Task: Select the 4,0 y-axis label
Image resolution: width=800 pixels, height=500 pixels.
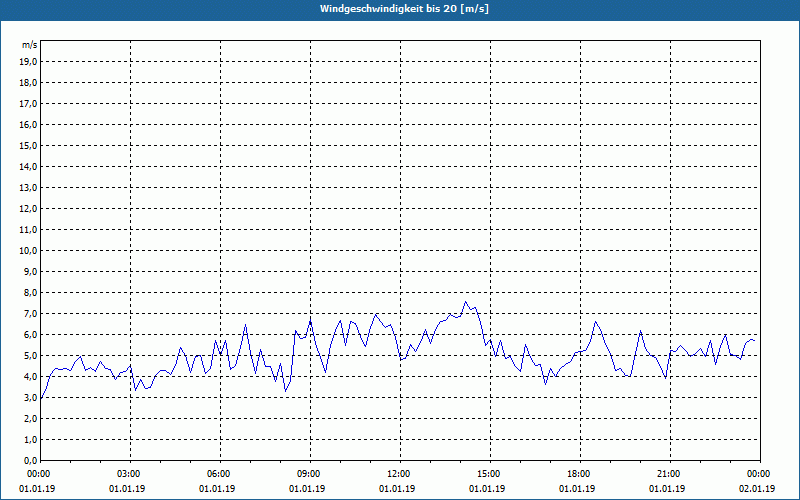Action: coord(30,377)
